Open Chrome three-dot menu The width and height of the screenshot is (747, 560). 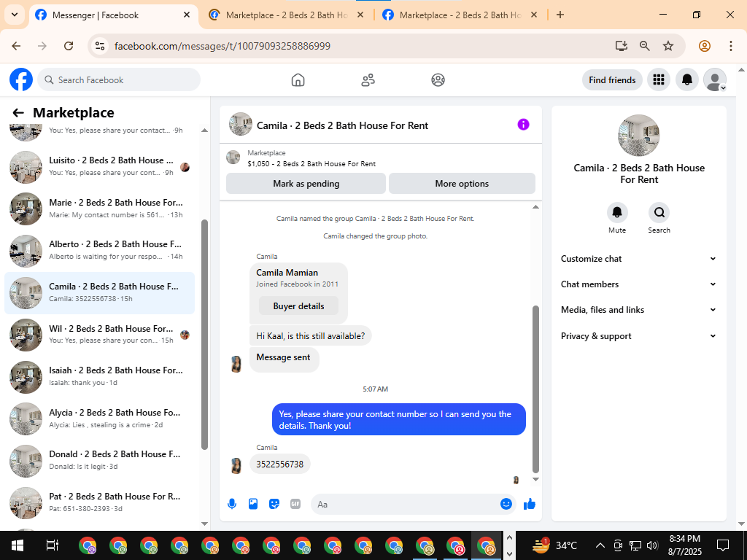[x=730, y=46]
